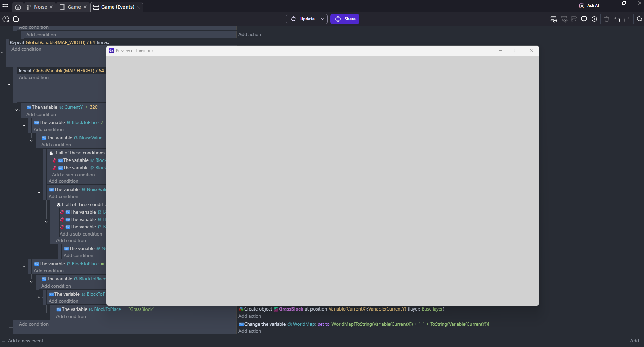Open the Ask AI assistant
The width and height of the screenshot is (644, 347).
pos(589,6)
